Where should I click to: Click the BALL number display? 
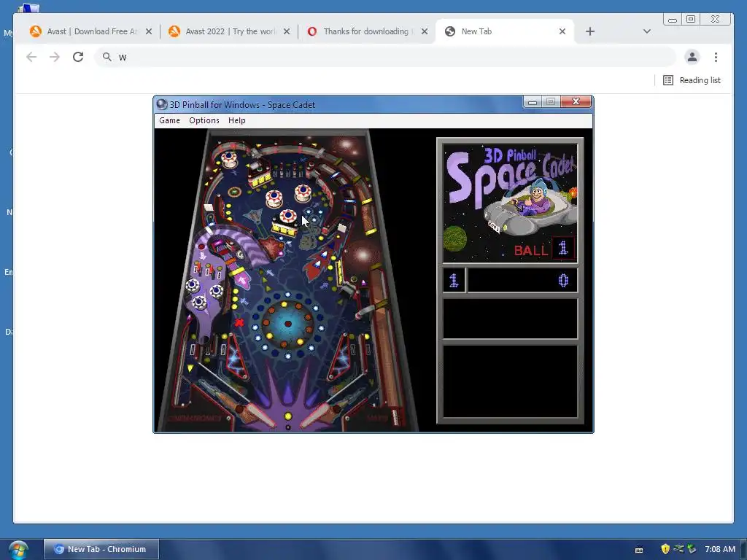[x=563, y=248]
